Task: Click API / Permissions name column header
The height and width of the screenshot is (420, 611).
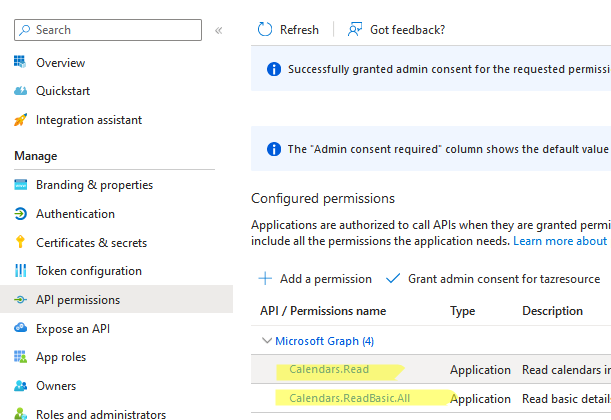Action: click(323, 311)
